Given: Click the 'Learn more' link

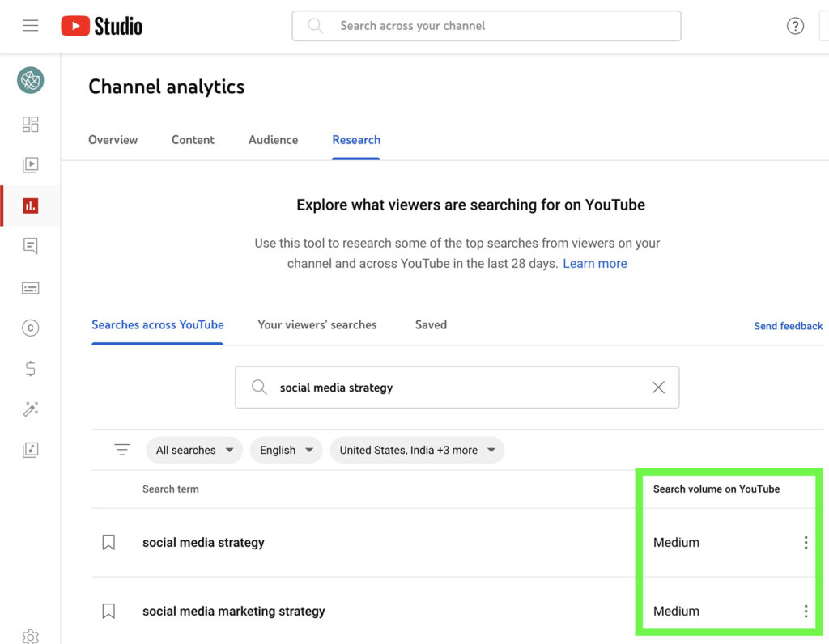Looking at the screenshot, I should tap(595, 263).
